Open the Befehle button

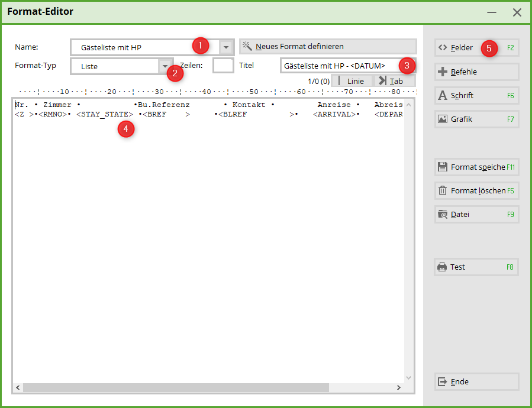[x=477, y=72]
